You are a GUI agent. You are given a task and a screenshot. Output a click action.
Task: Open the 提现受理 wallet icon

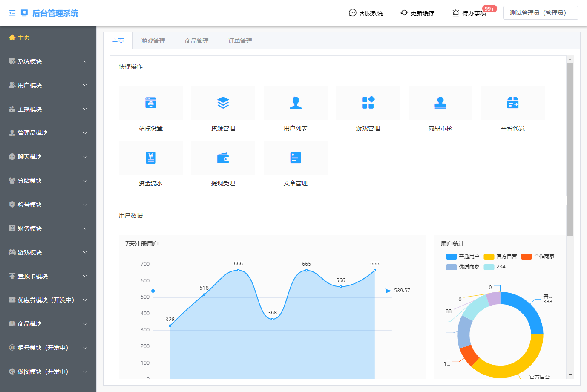(223, 158)
